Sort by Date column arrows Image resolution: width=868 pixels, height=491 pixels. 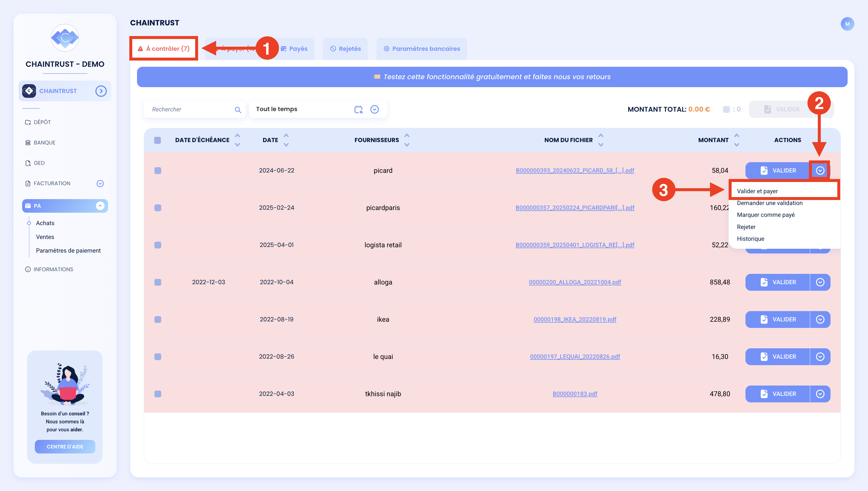click(x=286, y=140)
